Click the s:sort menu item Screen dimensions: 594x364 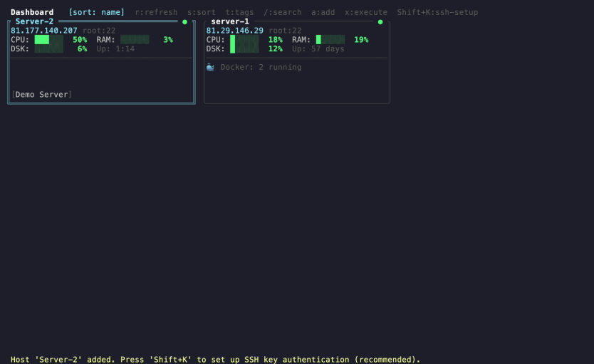(202, 12)
